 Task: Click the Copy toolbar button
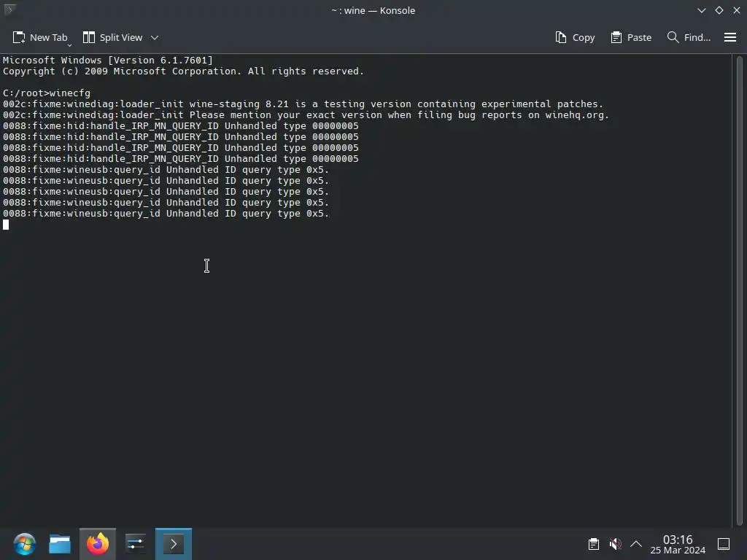(x=575, y=38)
